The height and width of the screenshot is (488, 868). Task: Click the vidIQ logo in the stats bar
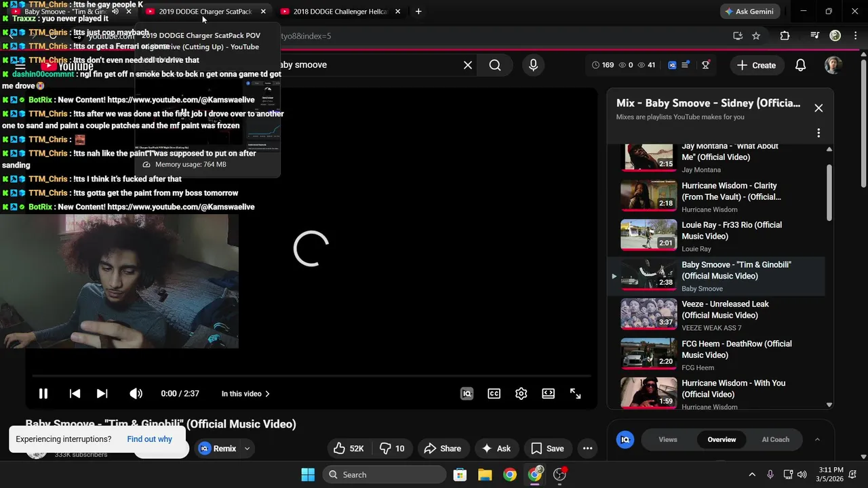click(x=672, y=65)
